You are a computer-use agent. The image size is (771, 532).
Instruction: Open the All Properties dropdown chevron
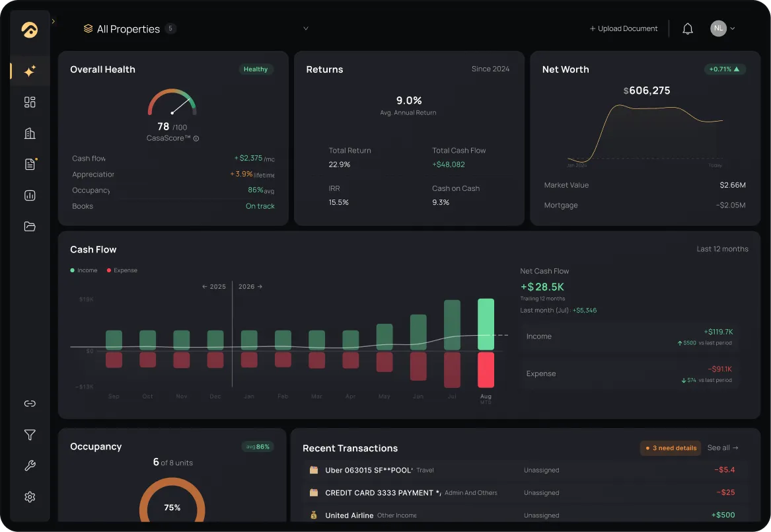pyautogui.click(x=306, y=28)
